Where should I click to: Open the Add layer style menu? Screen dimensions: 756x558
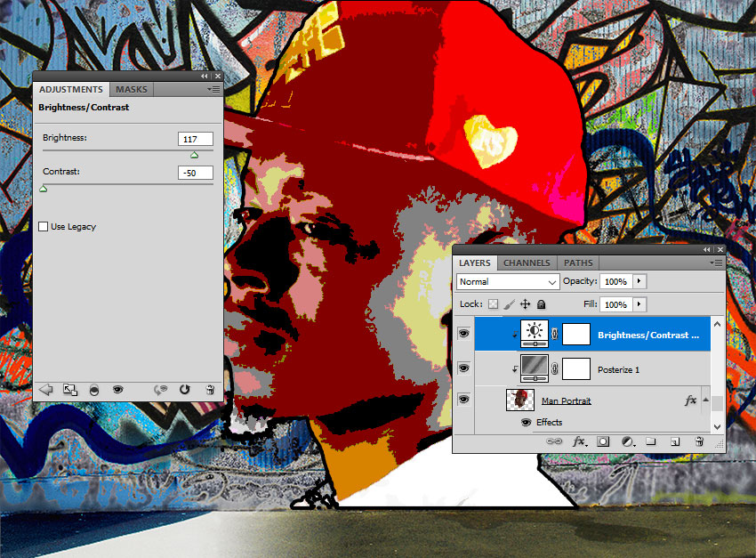[579, 441]
